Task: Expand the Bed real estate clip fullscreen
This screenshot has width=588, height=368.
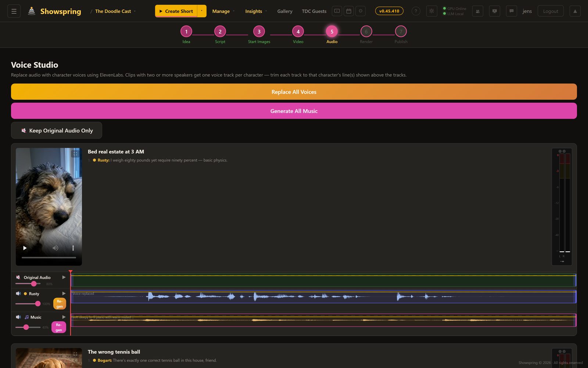Action: tap(75, 154)
